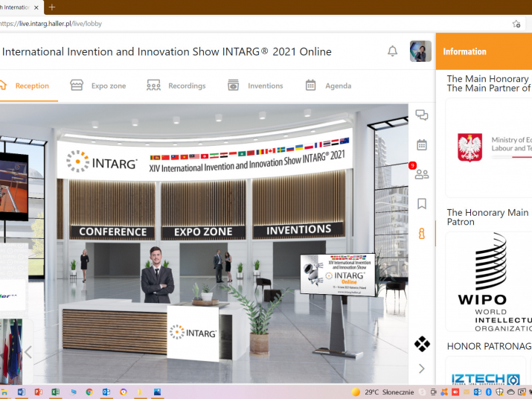Open a new browser tab
Image resolution: width=532 pixels, height=399 pixels.
(x=51, y=7)
